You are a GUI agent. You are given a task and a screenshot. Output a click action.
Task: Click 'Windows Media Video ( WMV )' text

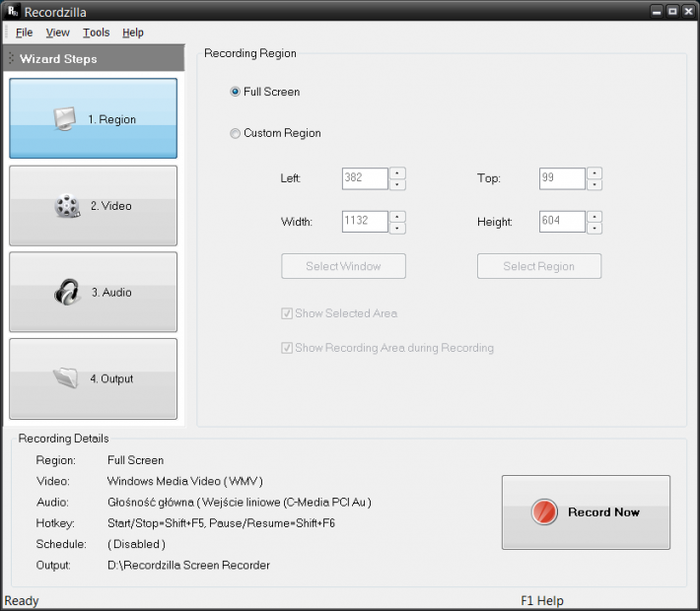[184, 481]
